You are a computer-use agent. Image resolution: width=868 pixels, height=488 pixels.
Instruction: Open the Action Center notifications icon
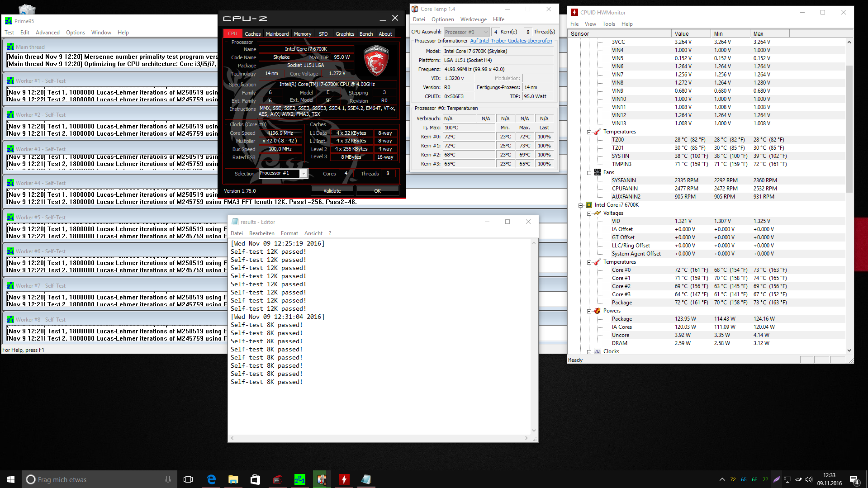(x=854, y=479)
